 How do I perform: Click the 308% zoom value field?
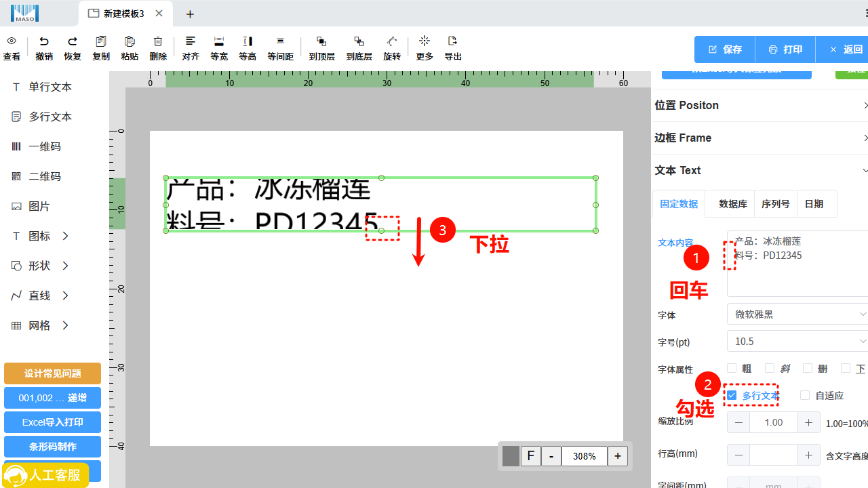point(584,456)
